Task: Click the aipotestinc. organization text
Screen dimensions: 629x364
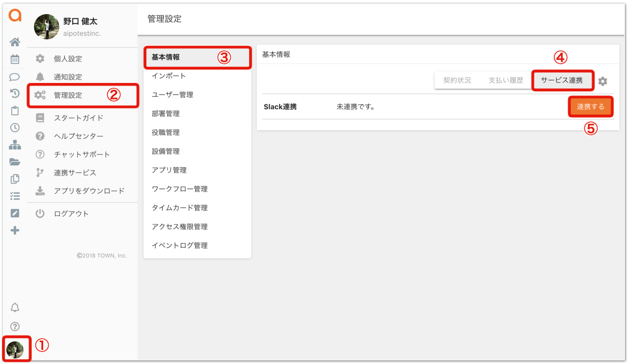Action: [x=82, y=33]
